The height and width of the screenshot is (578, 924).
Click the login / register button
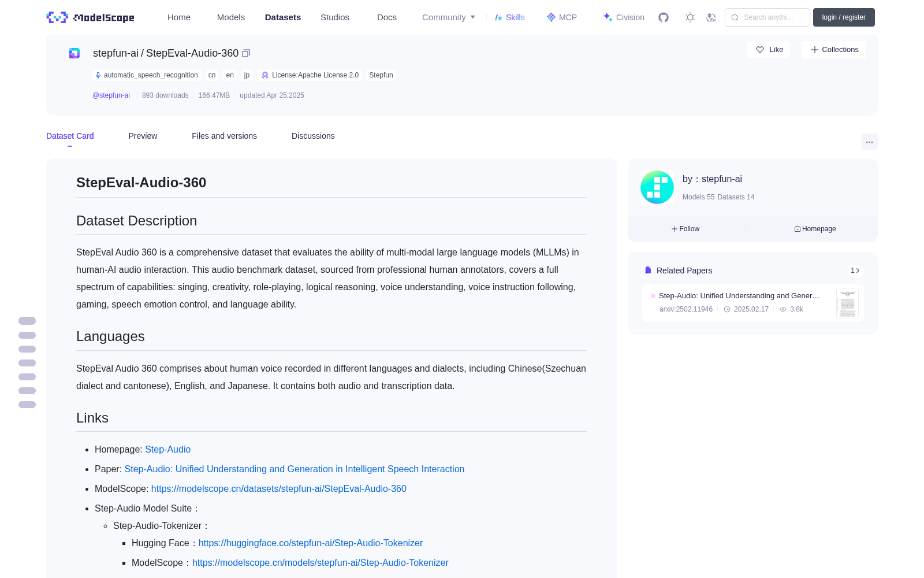(844, 17)
